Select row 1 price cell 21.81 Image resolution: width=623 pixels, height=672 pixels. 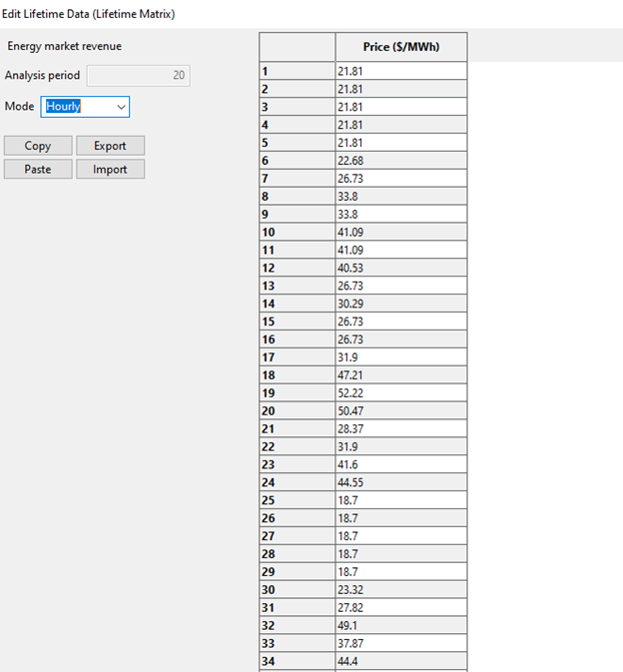click(x=400, y=71)
